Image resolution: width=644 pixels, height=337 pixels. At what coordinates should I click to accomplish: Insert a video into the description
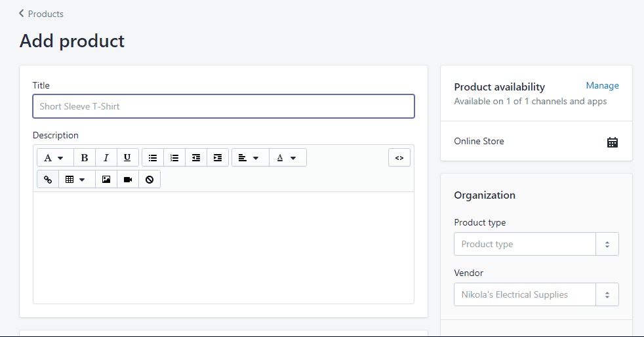[x=128, y=180]
